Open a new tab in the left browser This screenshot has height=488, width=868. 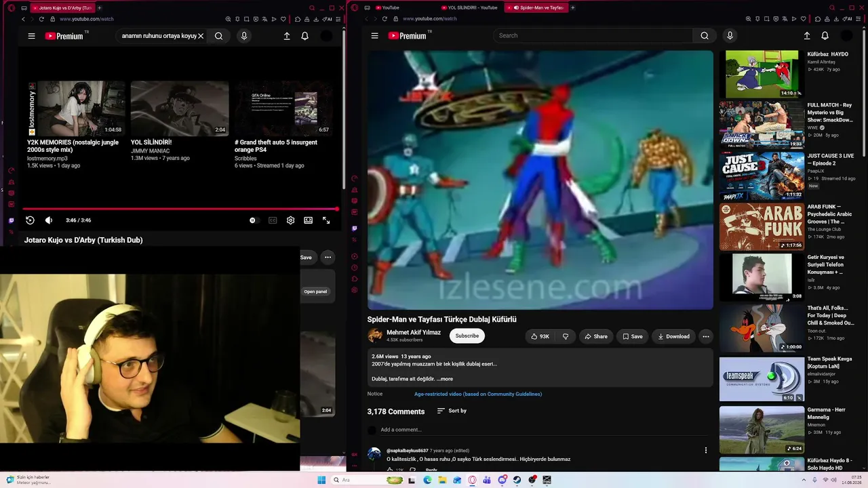[x=99, y=8]
